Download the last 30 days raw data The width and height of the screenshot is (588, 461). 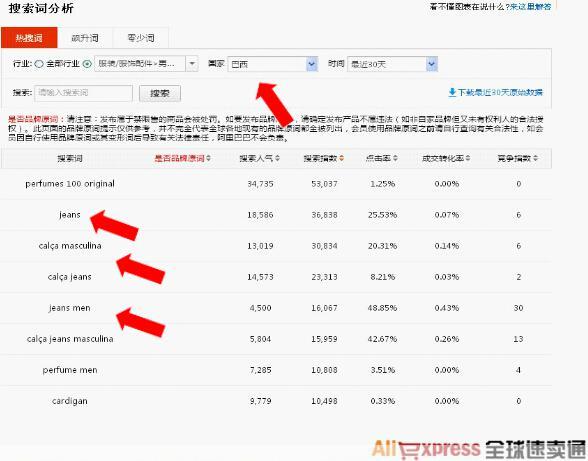(x=500, y=92)
